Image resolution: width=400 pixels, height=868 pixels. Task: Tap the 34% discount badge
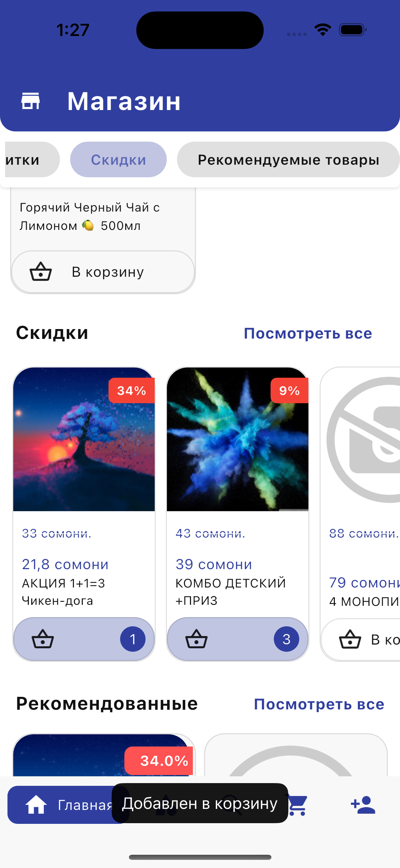pos(132,391)
